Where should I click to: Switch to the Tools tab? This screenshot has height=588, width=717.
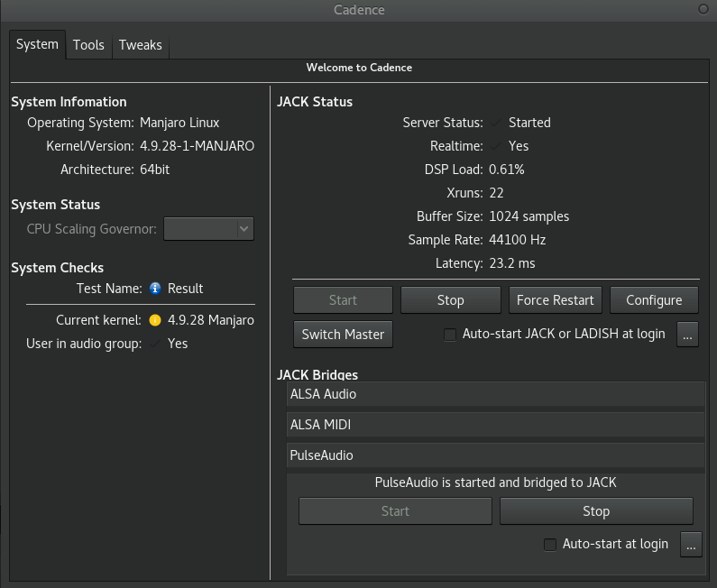[x=88, y=45]
